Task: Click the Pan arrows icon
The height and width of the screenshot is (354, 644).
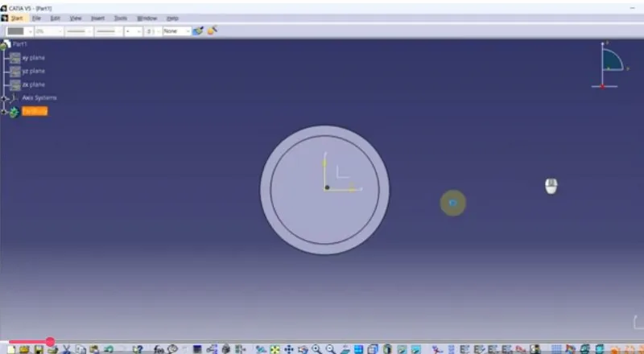Action: click(x=289, y=349)
